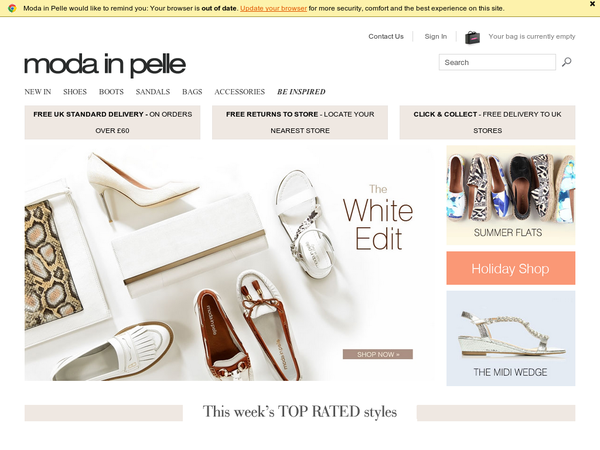Open the SHOES menu

point(75,92)
